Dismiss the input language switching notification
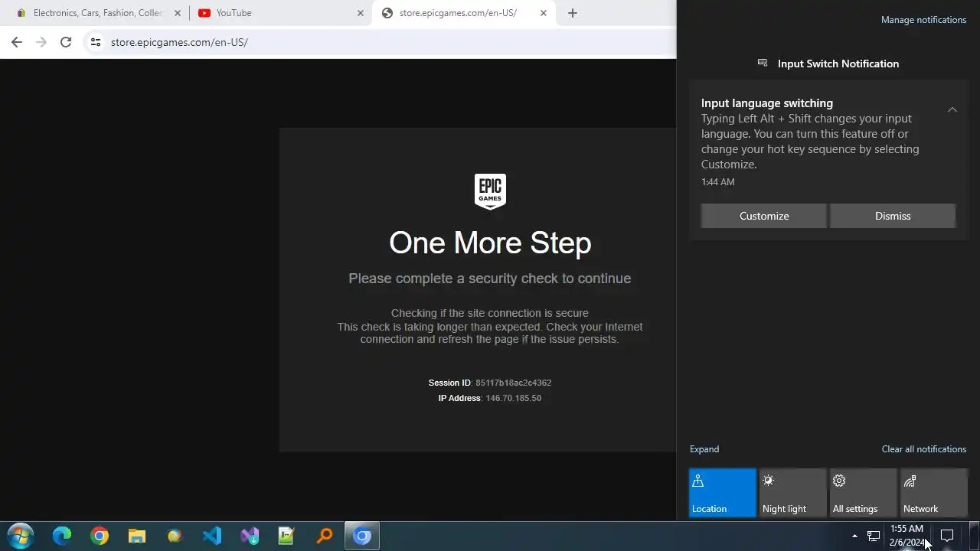 [893, 216]
